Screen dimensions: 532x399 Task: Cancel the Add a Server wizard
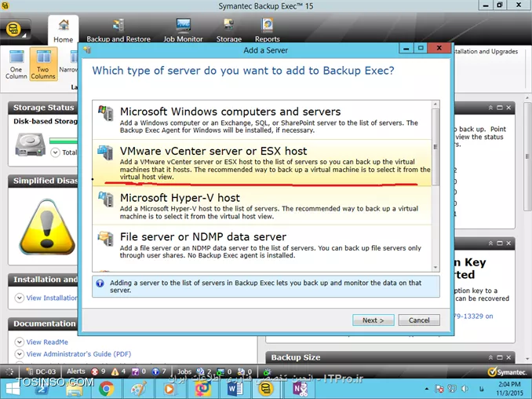[419, 320]
